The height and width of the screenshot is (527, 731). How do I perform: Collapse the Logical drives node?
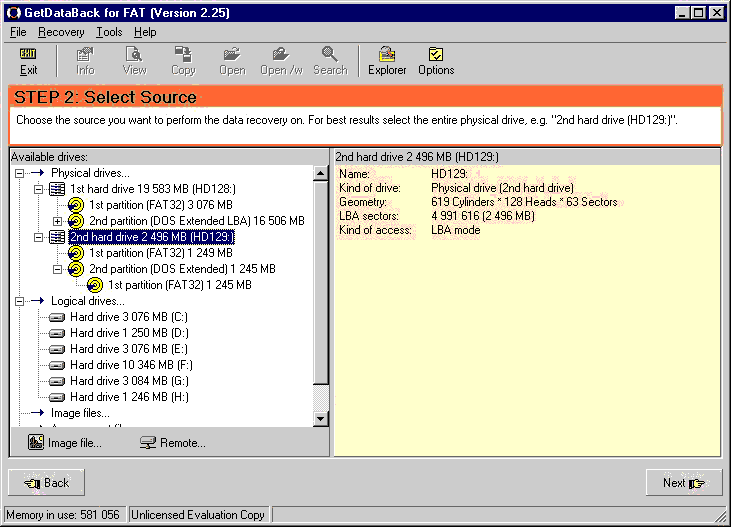click(x=19, y=301)
